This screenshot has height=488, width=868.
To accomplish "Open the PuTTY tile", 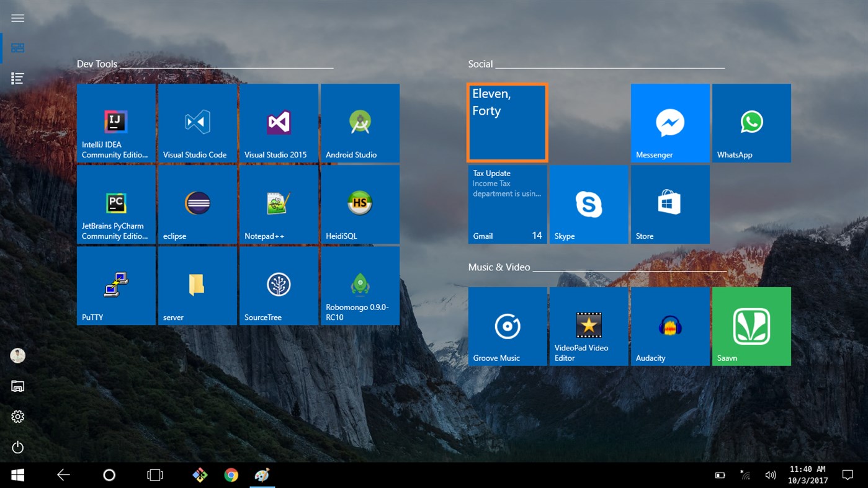I will point(115,285).
